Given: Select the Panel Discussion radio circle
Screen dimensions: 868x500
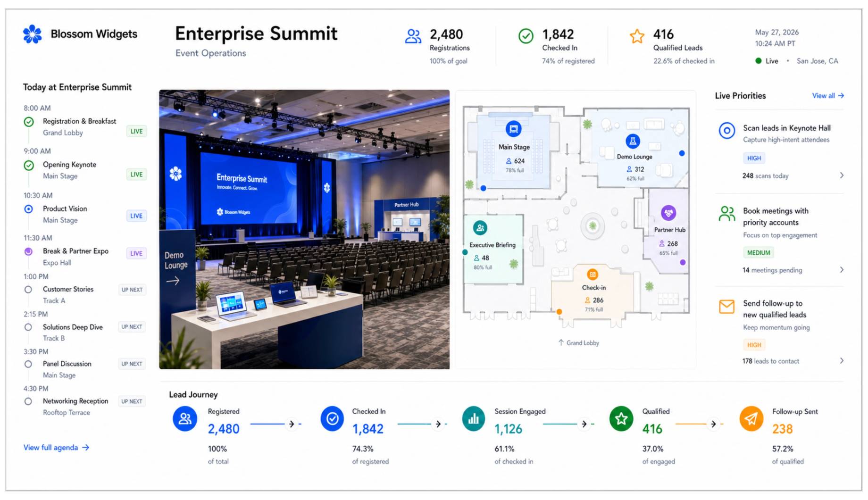Looking at the screenshot, I should pos(28,364).
